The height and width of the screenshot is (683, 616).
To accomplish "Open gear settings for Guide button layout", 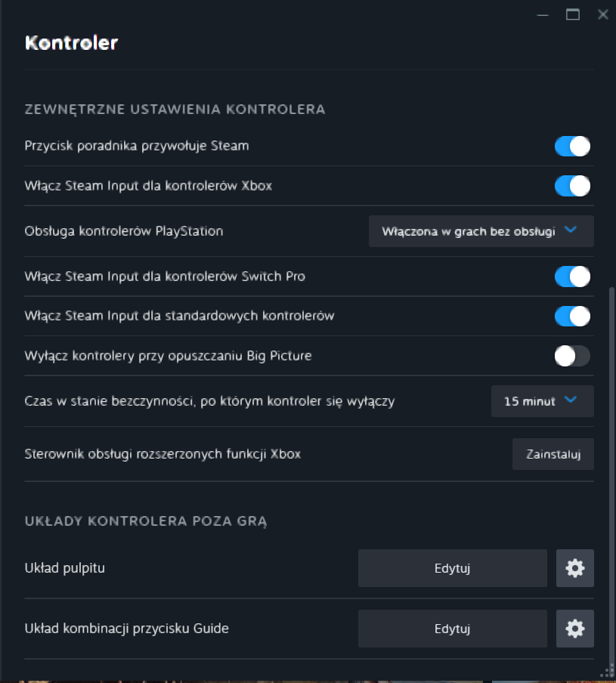I will click(x=574, y=629).
